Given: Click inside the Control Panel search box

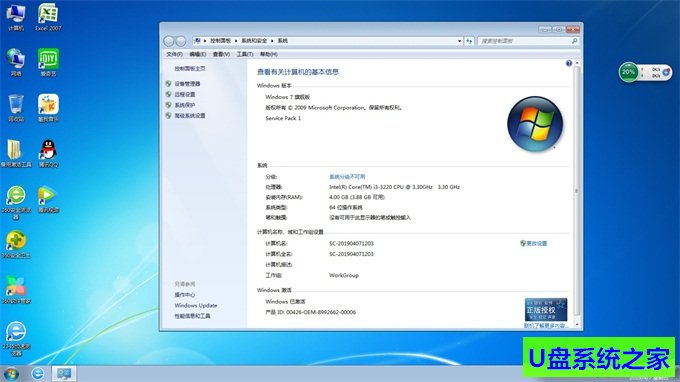Looking at the screenshot, I should tap(525, 41).
